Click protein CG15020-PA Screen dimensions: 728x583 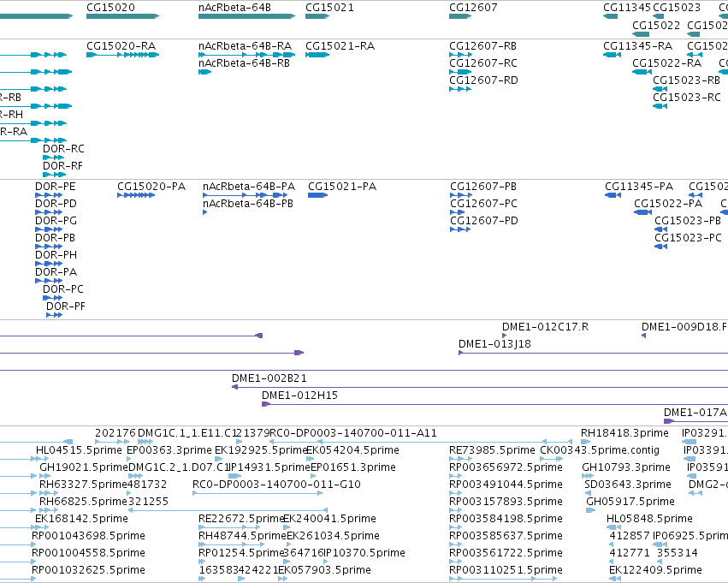click(136, 195)
